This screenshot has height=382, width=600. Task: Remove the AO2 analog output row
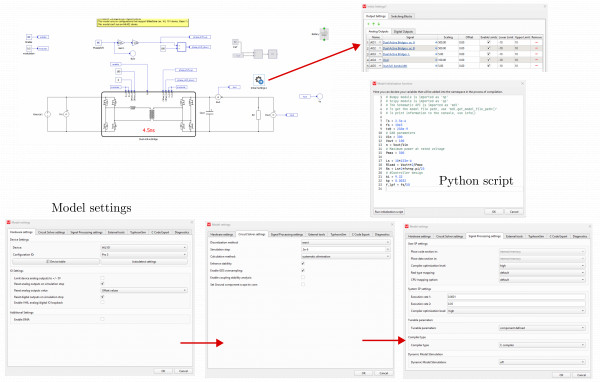pos(536,48)
